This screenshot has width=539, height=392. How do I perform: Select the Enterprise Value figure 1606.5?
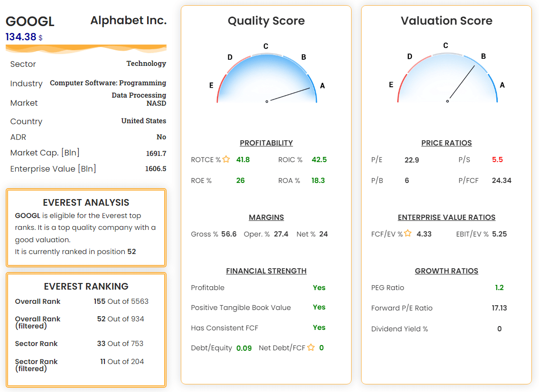click(156, 169)
